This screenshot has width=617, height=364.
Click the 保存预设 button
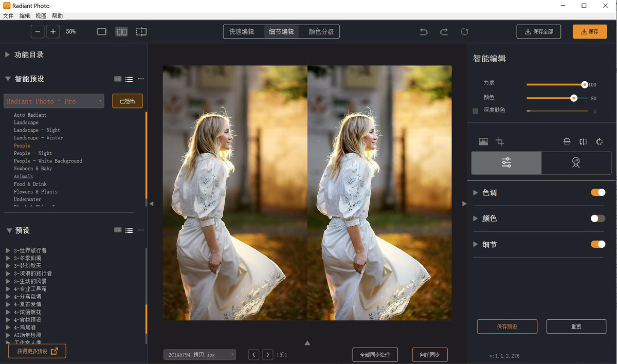pyautogui.click(x=507, y=326)
